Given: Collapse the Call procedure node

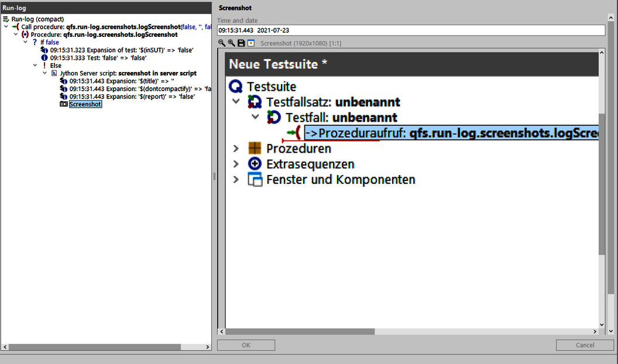Looking at the screenshot, I should point(6,27).
